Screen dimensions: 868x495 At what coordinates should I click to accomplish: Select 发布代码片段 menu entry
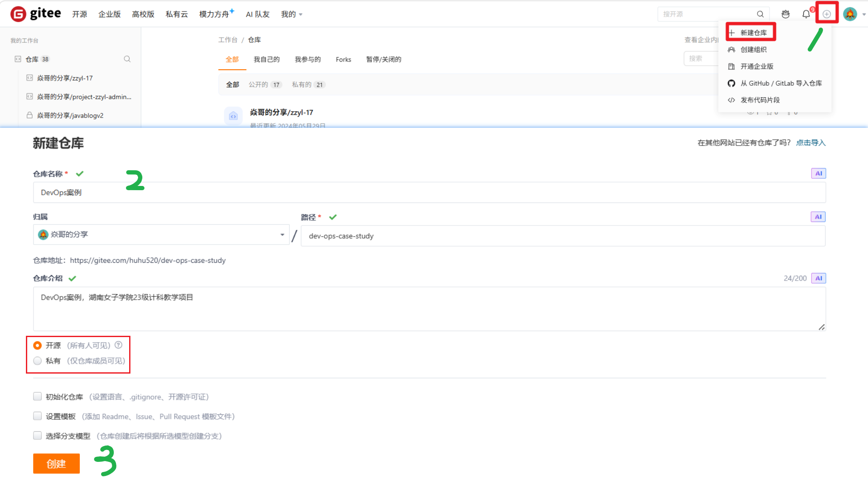pos(760,100)
